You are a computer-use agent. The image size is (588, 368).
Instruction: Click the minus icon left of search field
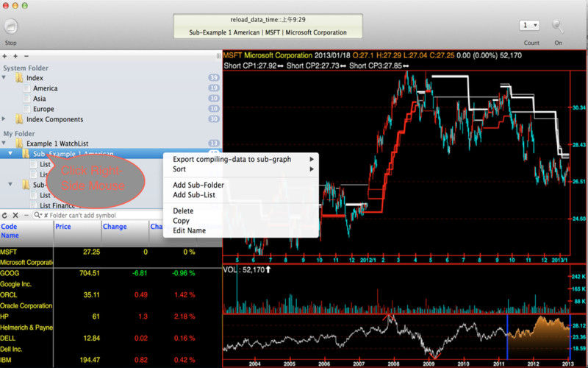(26, 215)
